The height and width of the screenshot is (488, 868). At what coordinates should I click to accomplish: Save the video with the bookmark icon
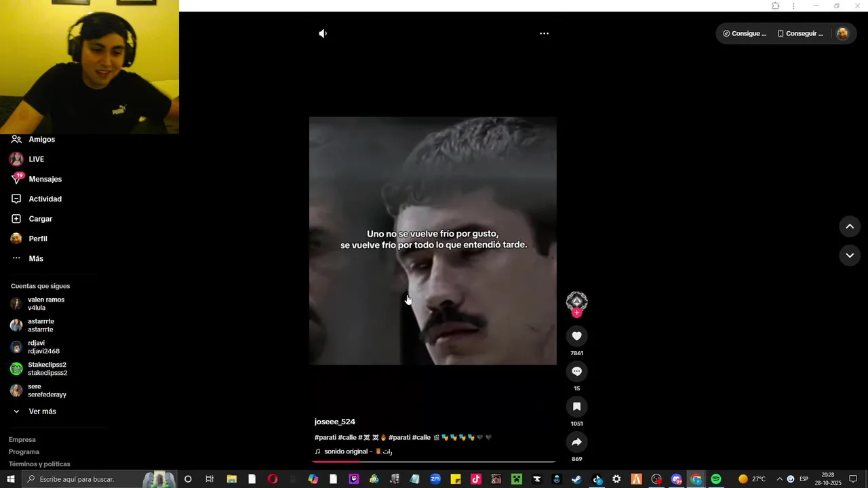pos(576,407)
